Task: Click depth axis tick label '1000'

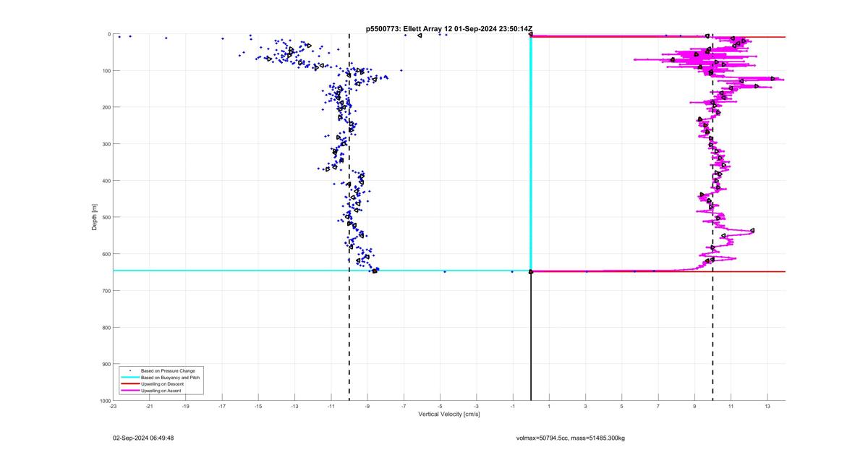Action: 104,400
